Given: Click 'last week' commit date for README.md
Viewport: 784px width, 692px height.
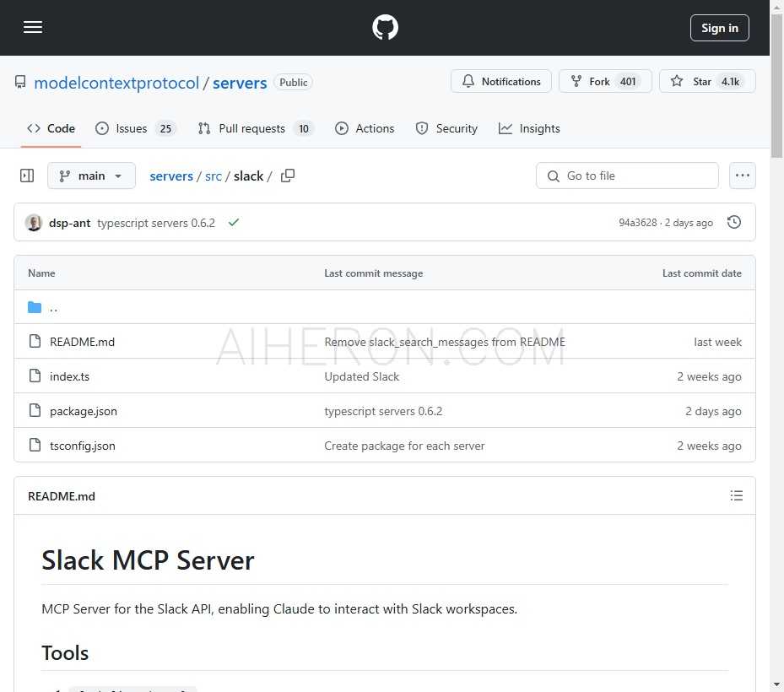Looking at the screenshot, I should coord(717,342).
